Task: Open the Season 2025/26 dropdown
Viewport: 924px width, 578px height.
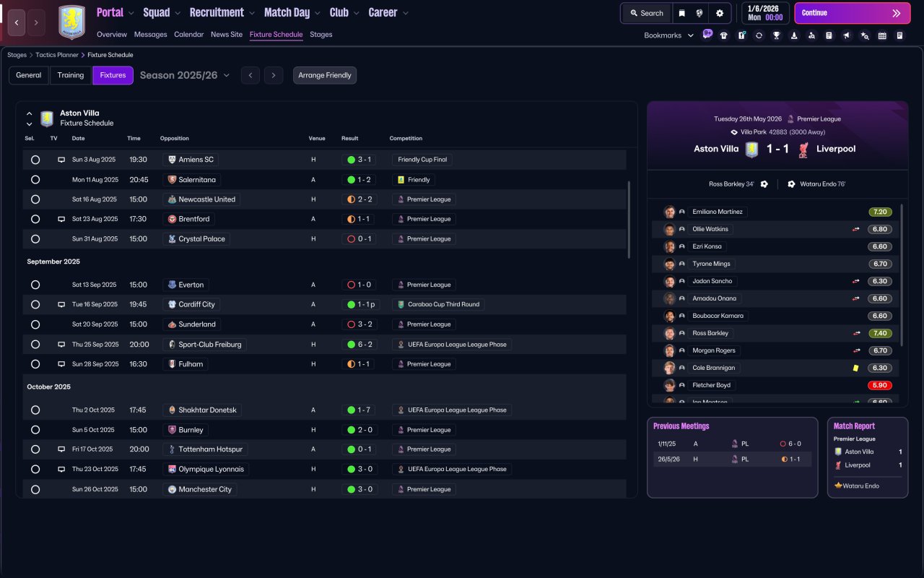Action: click(185, 75)
